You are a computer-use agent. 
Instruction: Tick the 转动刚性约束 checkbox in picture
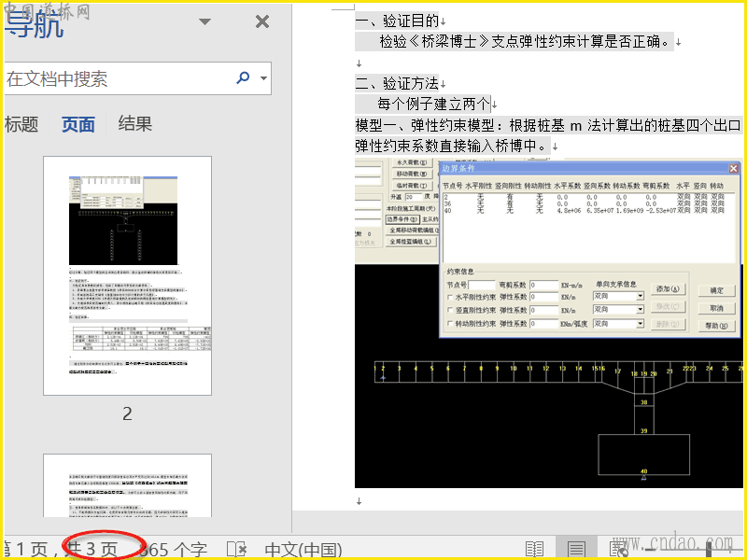[450, 324]
